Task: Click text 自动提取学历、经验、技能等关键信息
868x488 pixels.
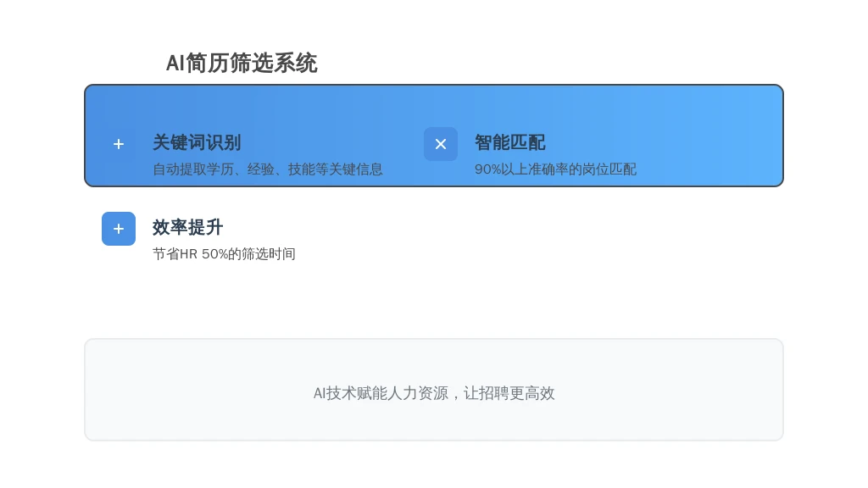Action: 267,169
